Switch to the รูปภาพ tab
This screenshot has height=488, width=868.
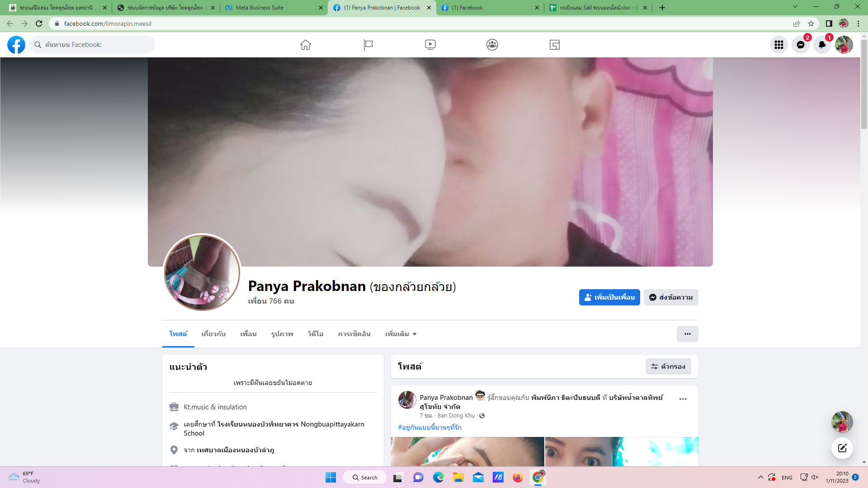[282, 334]
